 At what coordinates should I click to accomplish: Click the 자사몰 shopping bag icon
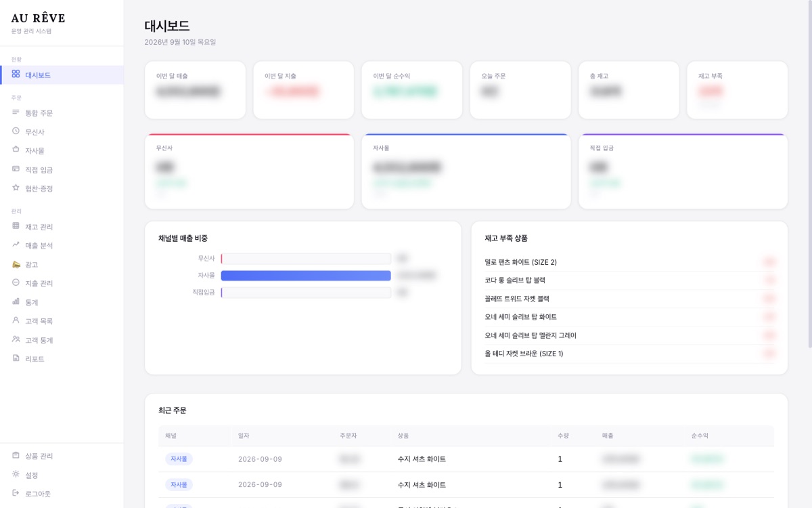pos(16,150)
